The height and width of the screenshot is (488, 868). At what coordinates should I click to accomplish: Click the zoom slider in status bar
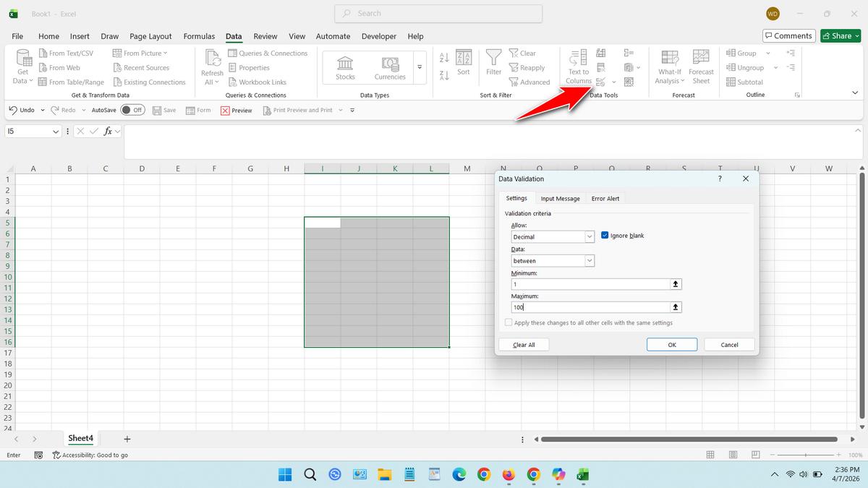point(804,455)
